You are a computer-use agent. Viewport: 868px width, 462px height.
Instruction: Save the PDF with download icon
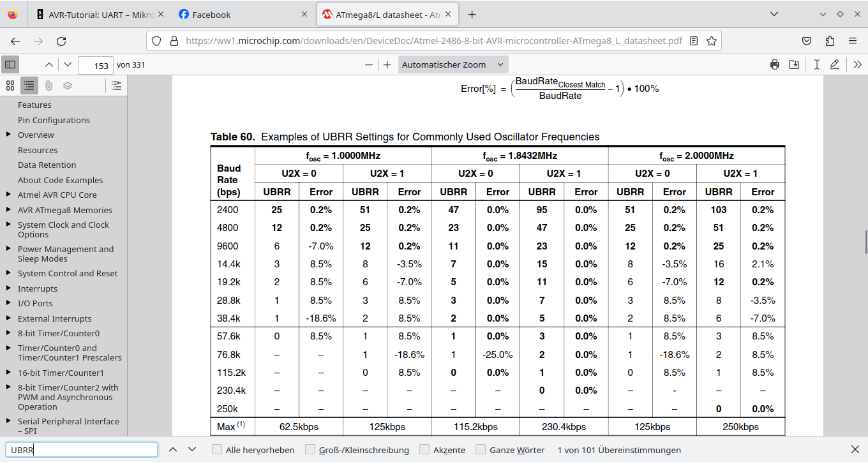click(794, 64)
